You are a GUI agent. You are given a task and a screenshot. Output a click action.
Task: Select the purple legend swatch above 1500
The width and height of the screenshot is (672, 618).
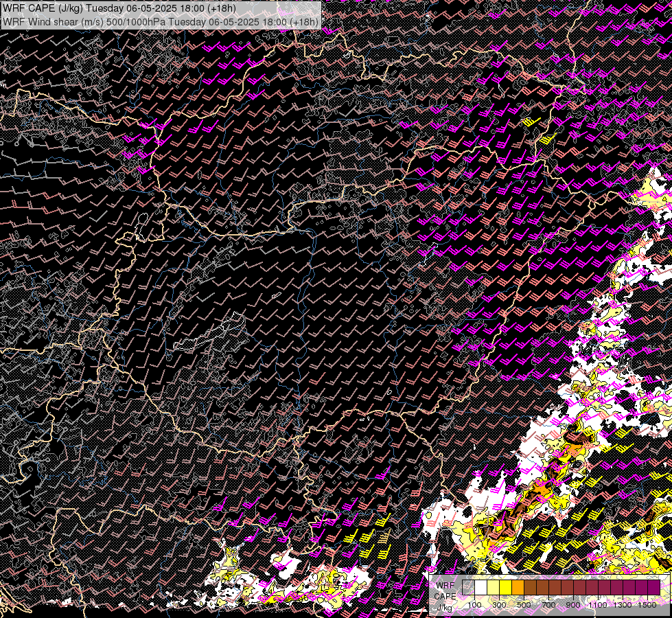pyautogui.click(x=654, y=588)
